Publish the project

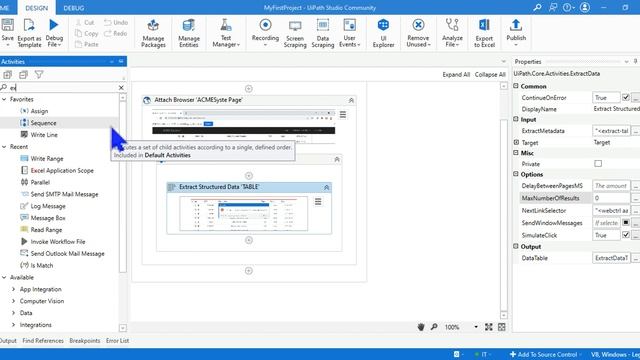pos(516,32)
